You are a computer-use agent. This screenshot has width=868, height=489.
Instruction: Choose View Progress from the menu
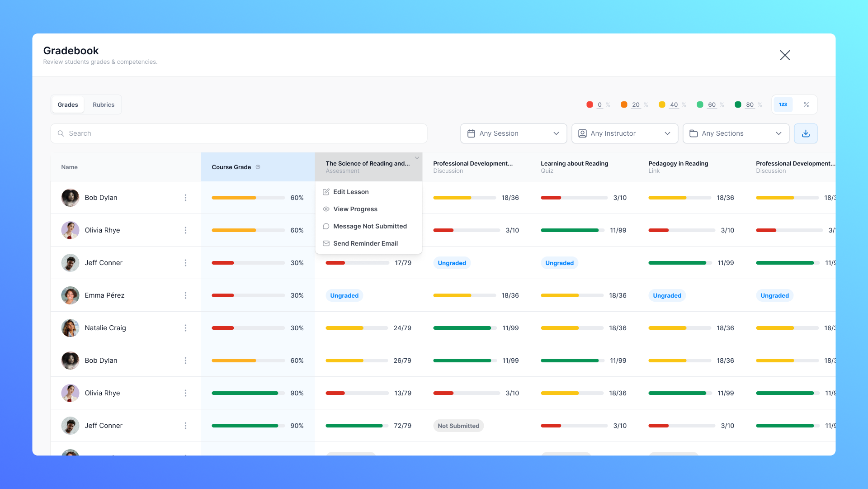point(368,209)
